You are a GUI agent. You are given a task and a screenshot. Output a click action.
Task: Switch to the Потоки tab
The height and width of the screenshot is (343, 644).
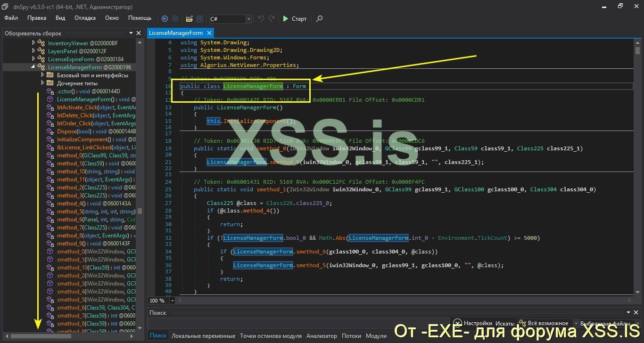pyautogui.click(x=351, y=336)
